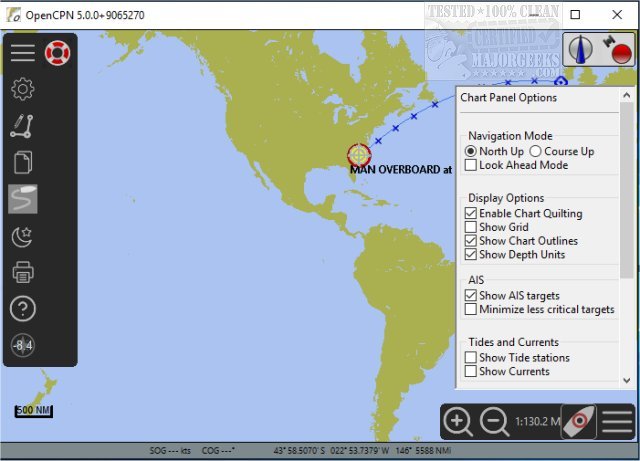Click the COG status bar field
Viewport: 640px width, 461px height.
click(x=218, y=451)
